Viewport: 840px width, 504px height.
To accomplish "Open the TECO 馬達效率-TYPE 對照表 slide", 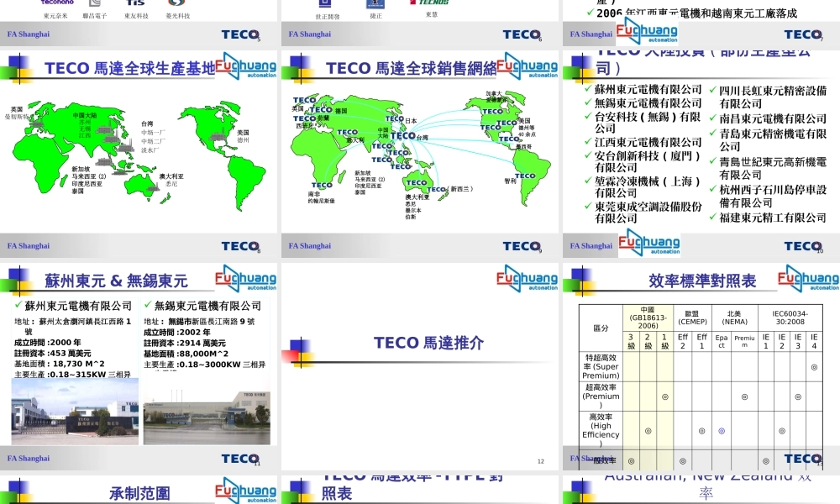I will tap(419, 490).
